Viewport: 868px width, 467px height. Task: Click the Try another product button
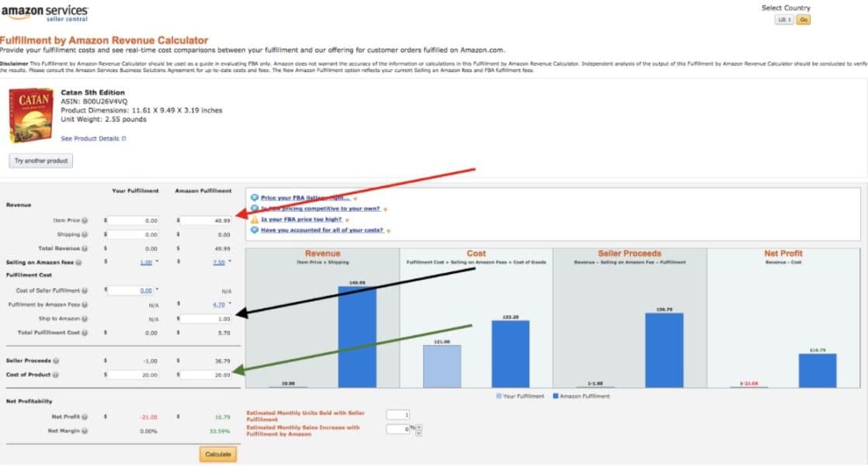point(41,161)
